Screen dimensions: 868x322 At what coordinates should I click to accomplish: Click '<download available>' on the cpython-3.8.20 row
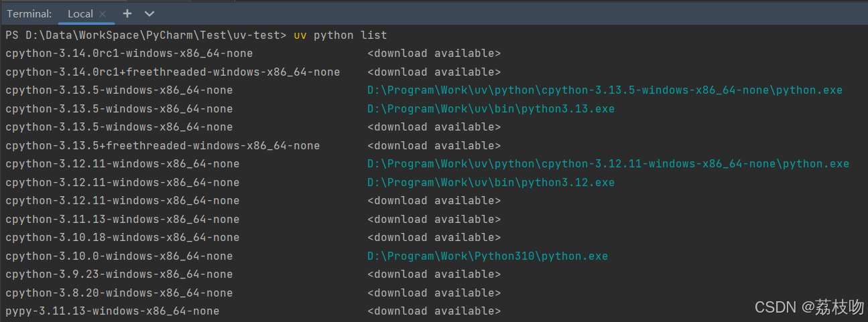(x=434, y=293)
